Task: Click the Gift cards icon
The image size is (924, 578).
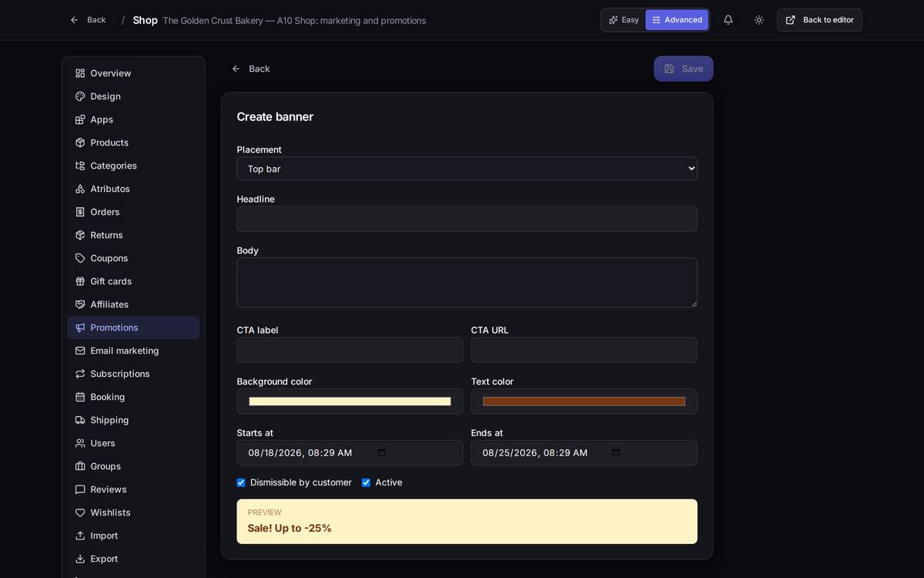Action: [x=80, y=281]
